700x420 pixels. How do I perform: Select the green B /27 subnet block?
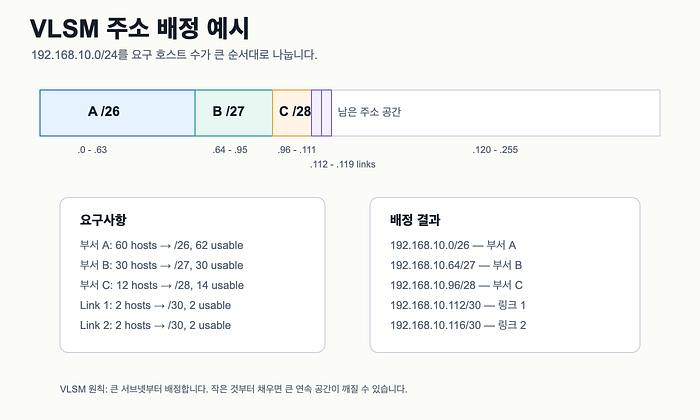(x=233, y=113)
